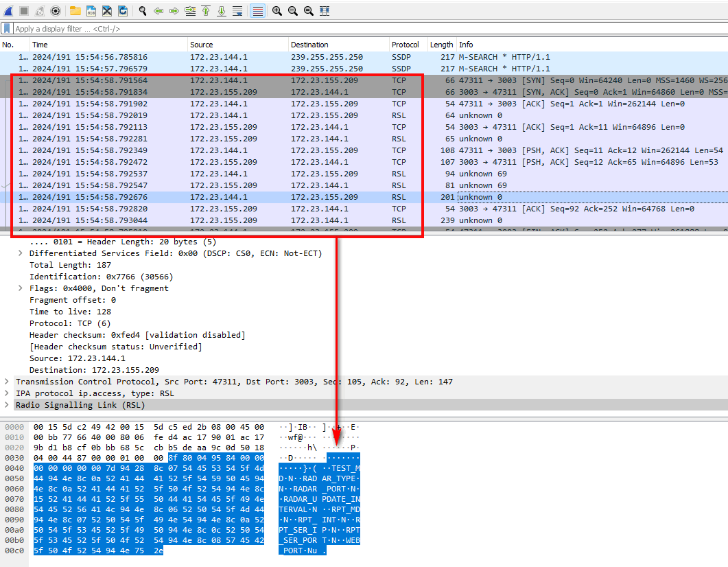Go to next packet in history
728x567 pixels.
click(174, 11)
